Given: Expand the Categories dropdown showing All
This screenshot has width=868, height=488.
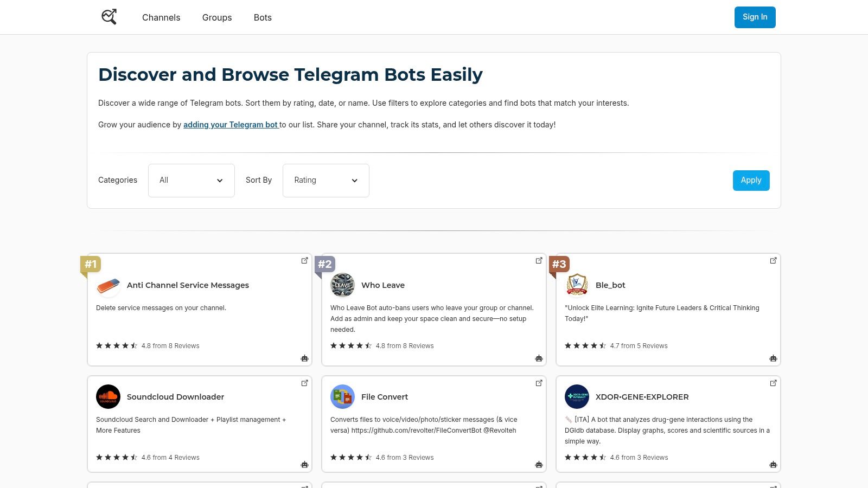Looking at the screenshot, I should pyautogui.click(x=192, y=181).
